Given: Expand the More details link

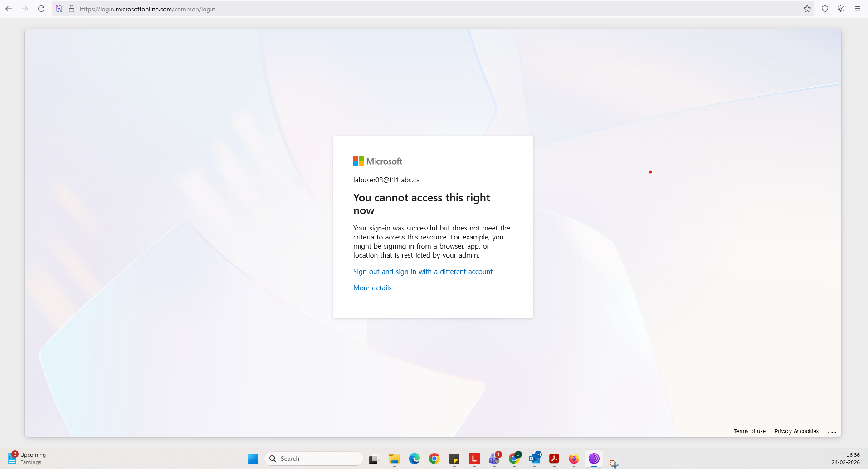Looking at the screenshot, I should pyautogui.click(x=372, y=288).
